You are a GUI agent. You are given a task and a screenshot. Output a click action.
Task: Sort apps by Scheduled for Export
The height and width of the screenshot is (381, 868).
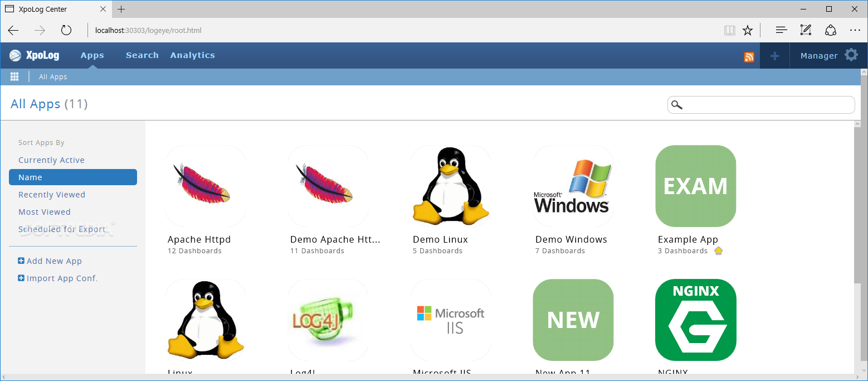(62, 229)
